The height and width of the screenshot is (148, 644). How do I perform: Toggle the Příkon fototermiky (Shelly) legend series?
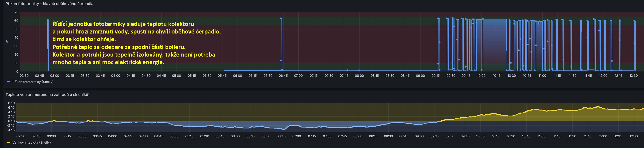[x=33, y=82]
